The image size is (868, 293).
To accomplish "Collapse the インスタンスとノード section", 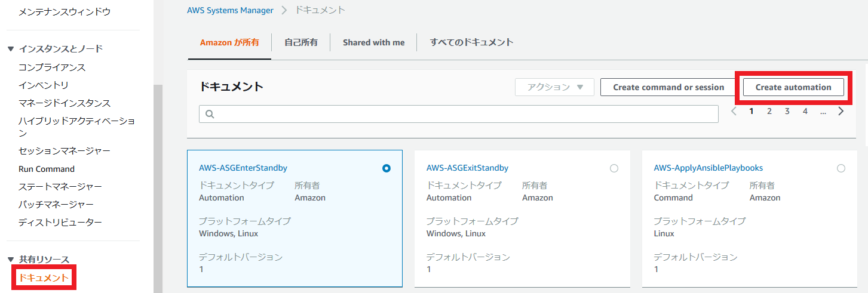I will [x=11, y=49].
